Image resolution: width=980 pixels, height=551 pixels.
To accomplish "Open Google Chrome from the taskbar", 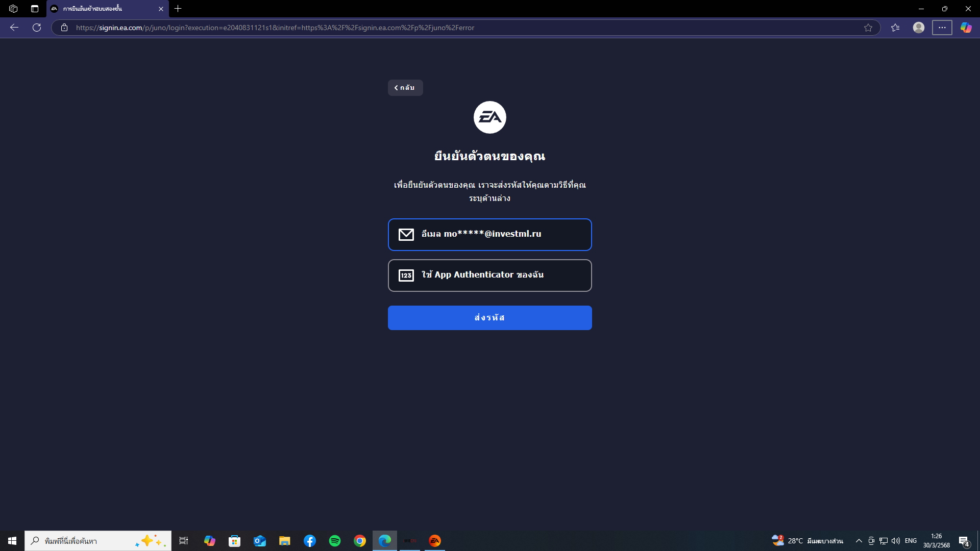I will click(x=360, y=541).
